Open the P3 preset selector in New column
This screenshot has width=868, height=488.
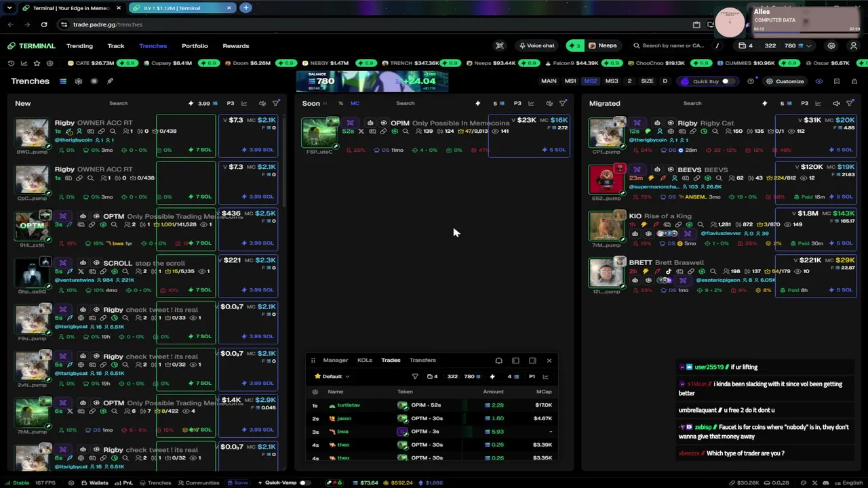pyautogui.click(x=231, y=103)
